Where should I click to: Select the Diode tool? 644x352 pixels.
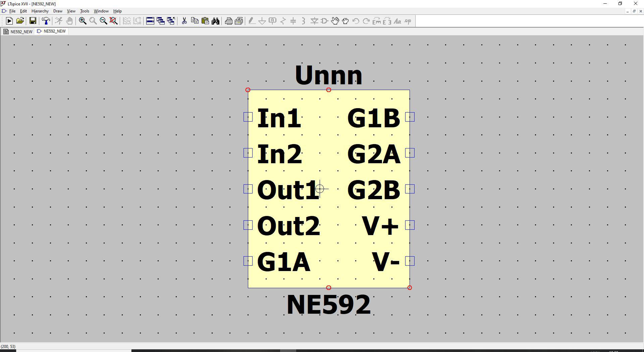pos(314,21)
